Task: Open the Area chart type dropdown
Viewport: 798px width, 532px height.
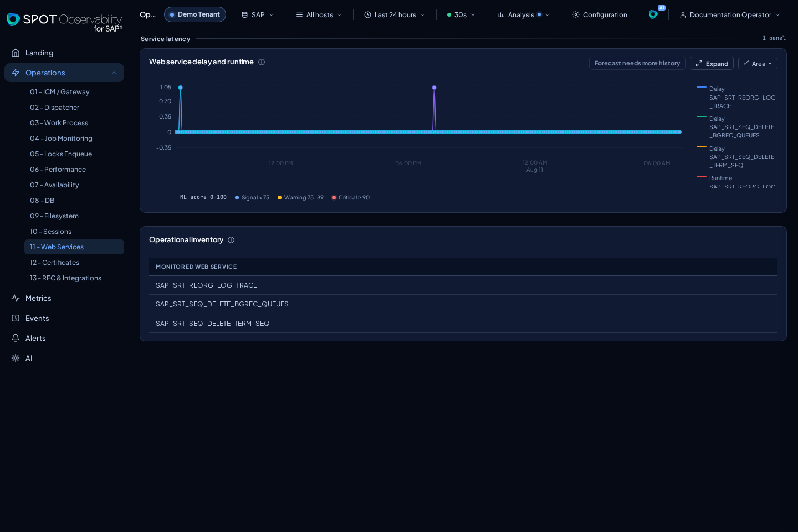Action: pyautogui.click(x=758, y=64)
